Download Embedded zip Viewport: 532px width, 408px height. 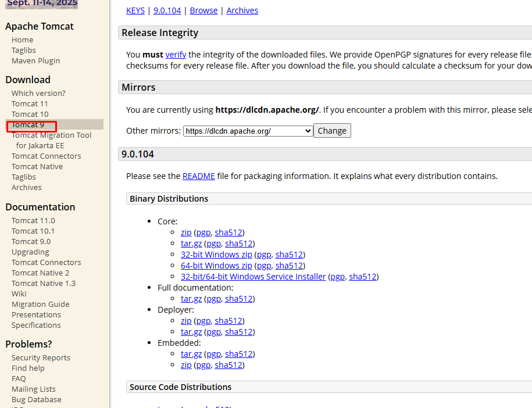[186, 365]
